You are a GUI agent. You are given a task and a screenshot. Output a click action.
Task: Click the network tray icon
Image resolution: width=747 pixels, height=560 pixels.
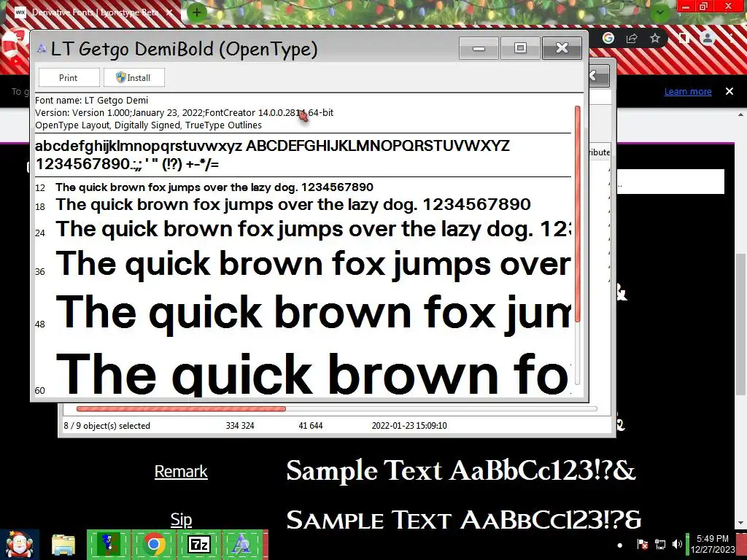pyautogui.click(x=659, y=544)
